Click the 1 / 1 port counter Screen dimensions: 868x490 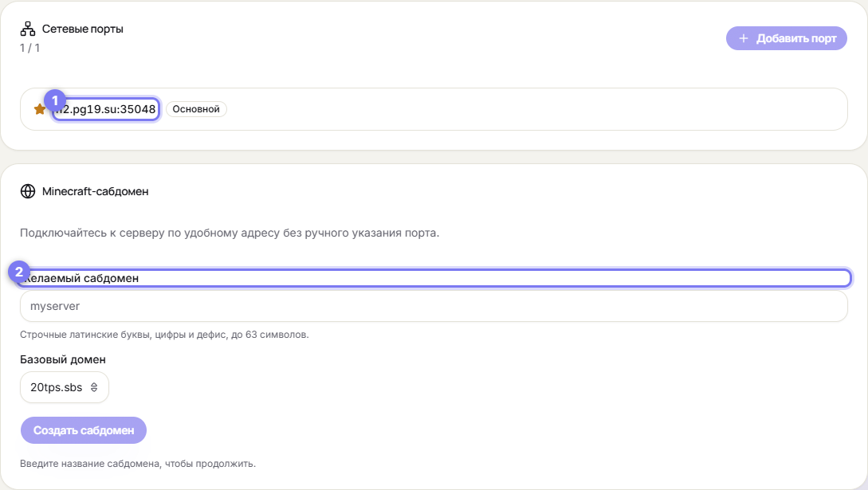(x=30, y=48)
